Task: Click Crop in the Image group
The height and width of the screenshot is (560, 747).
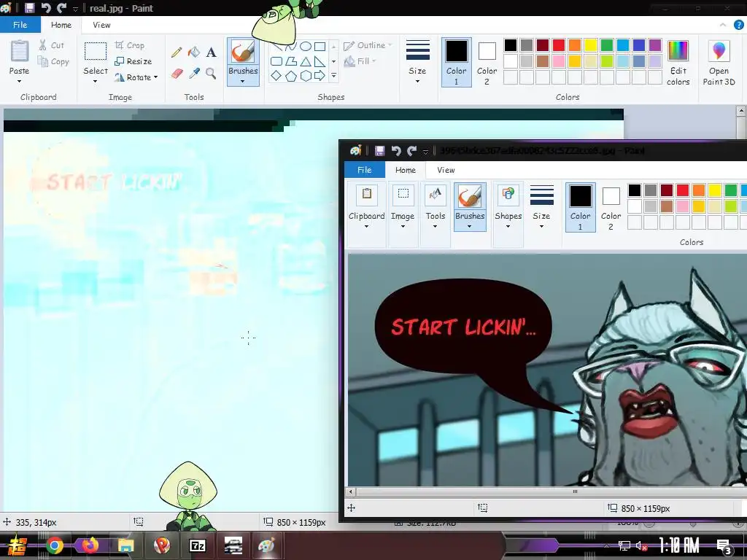Action: 130,45
